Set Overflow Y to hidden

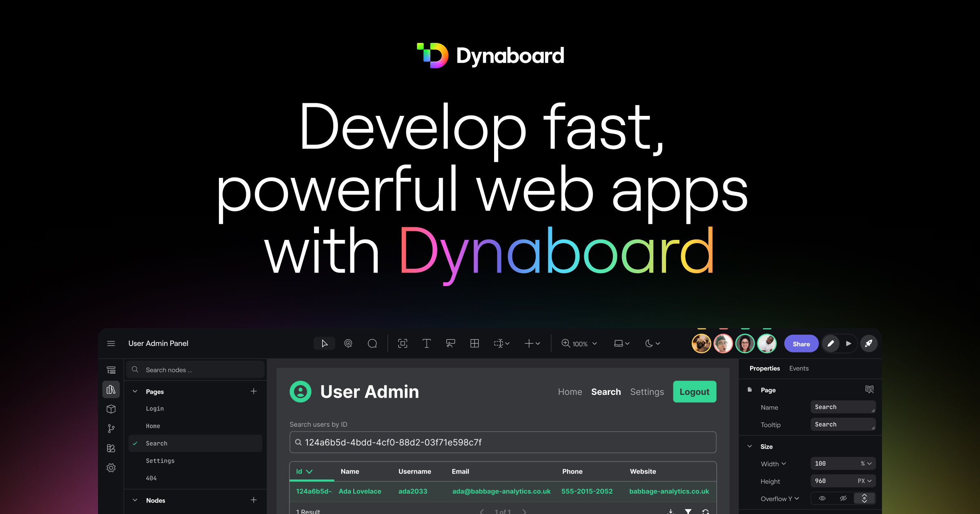(x=843, y=498)
